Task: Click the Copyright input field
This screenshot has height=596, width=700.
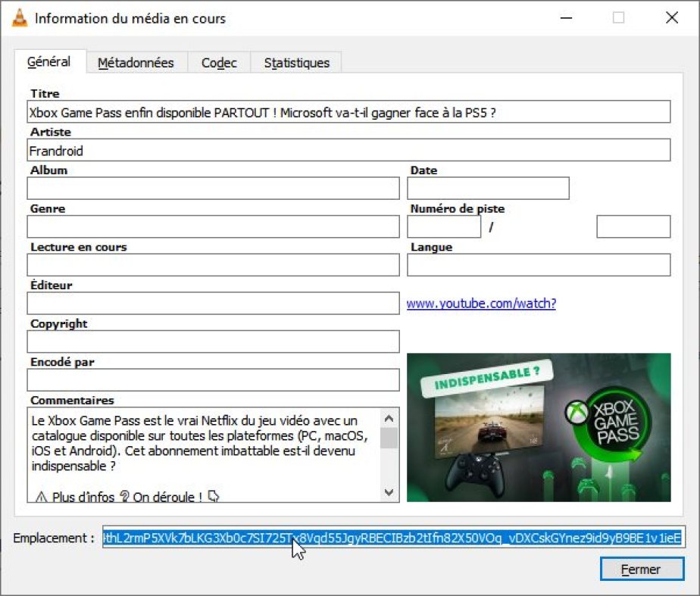Action: (x=213, y=342)
